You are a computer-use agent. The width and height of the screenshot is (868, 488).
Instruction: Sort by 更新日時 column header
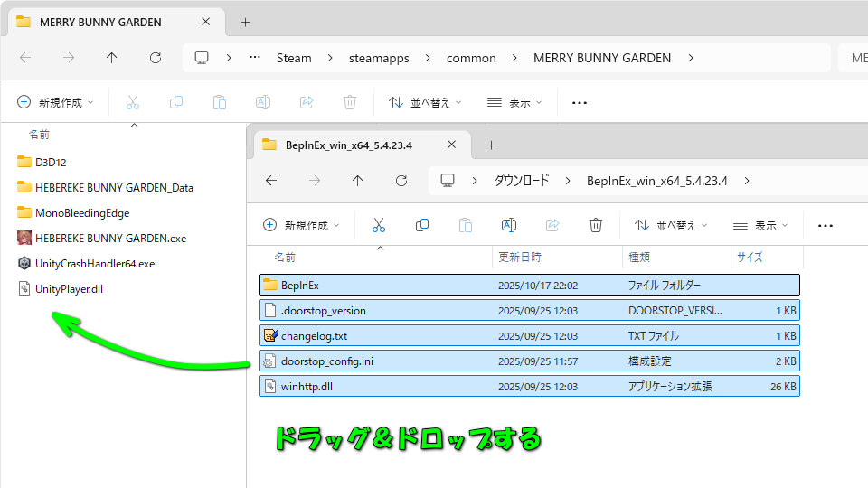522,258
